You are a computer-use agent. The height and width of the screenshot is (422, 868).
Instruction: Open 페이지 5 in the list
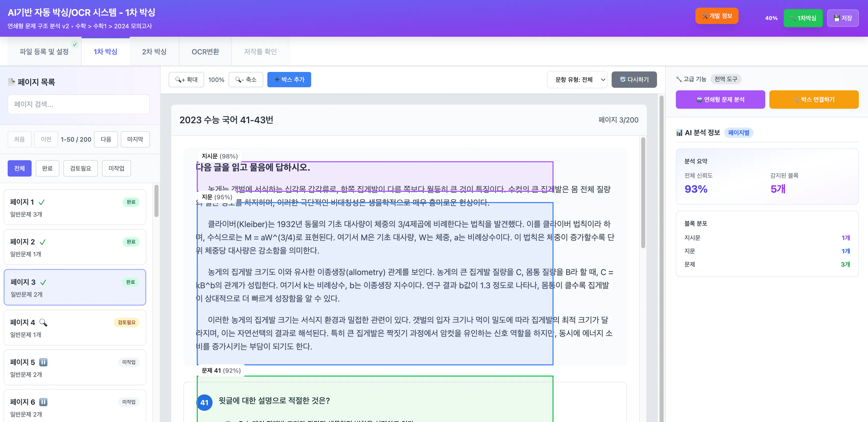click(75, 367)
